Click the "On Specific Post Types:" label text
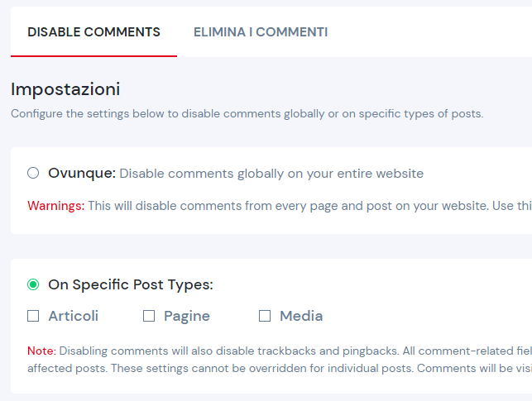 [131, 284]
